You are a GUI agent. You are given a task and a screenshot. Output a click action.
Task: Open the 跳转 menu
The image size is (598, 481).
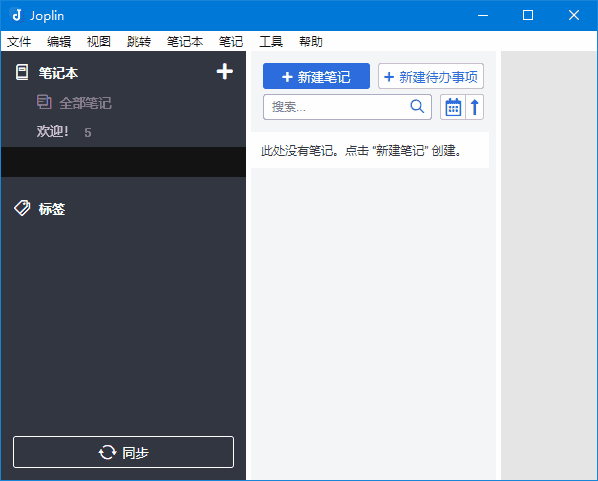[x=139, y=42]
